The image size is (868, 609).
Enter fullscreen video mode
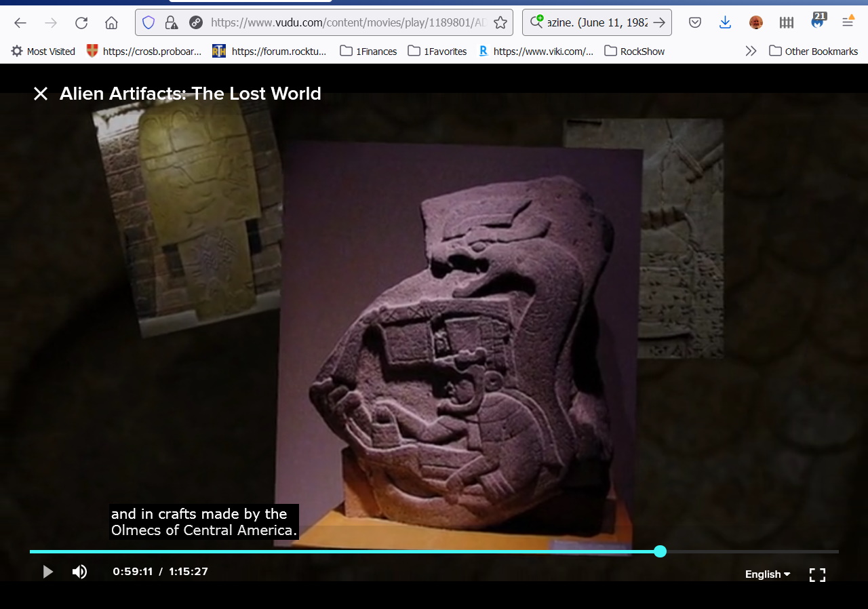point(818,575)
